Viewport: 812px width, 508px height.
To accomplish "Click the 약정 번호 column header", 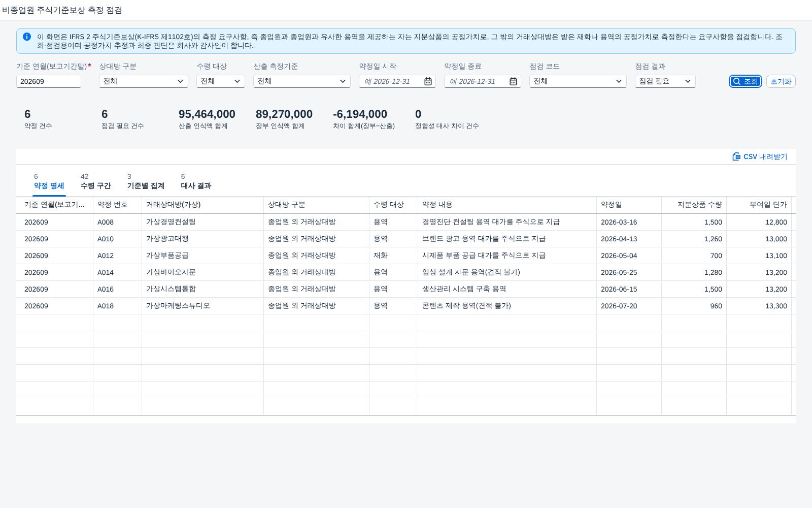I will click(117, 205).
